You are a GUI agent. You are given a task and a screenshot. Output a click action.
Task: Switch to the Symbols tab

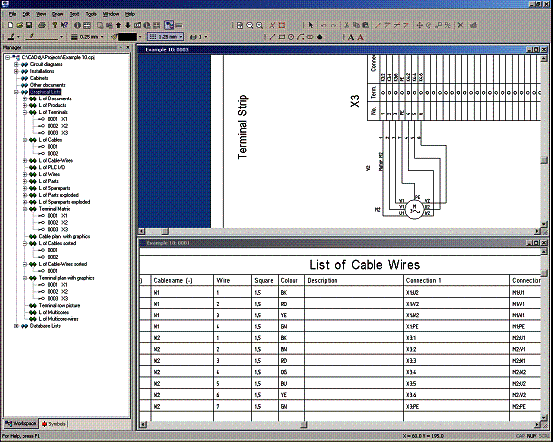pyautogui.click(x=53, y=424)
